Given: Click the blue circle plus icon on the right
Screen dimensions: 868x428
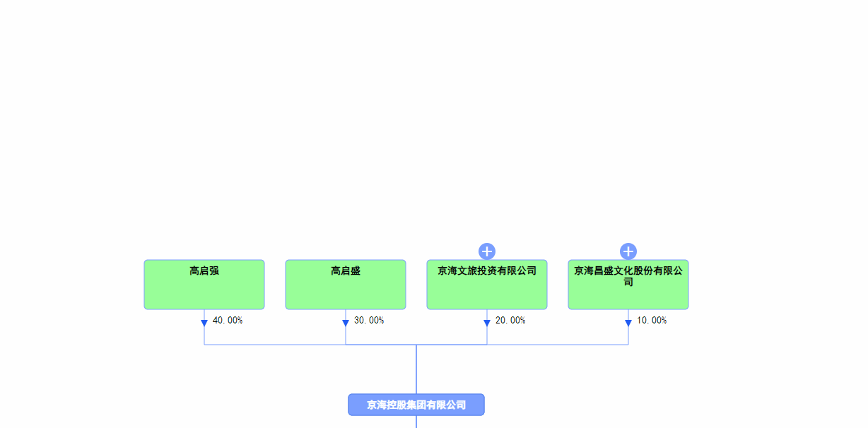Looking at the screenshot, I should (x=628, y=250).
